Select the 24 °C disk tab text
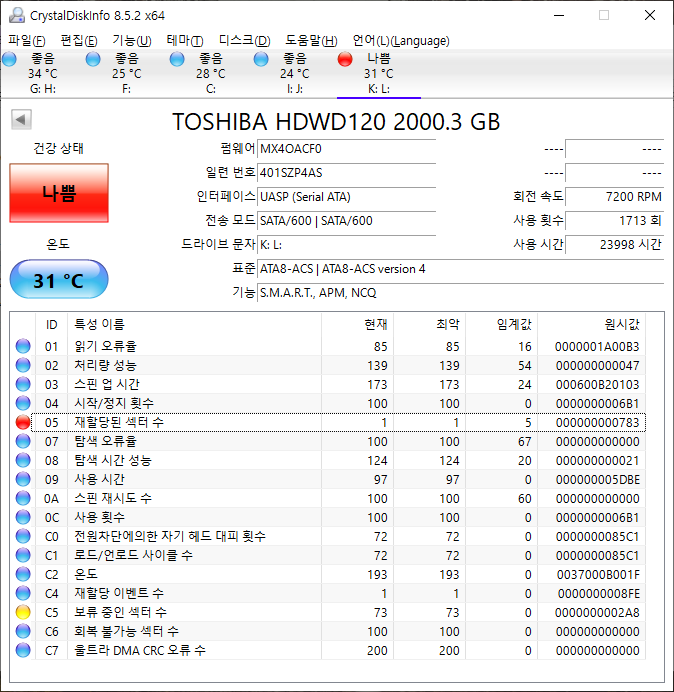 click(x=294, y=73)
